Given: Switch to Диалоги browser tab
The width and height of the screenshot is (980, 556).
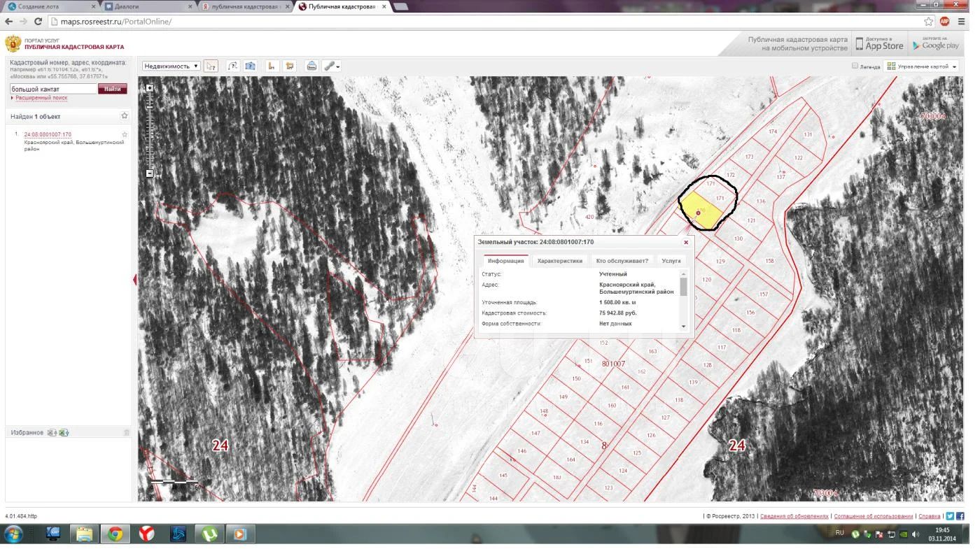Looking at the screenshot, I should 148,6.
